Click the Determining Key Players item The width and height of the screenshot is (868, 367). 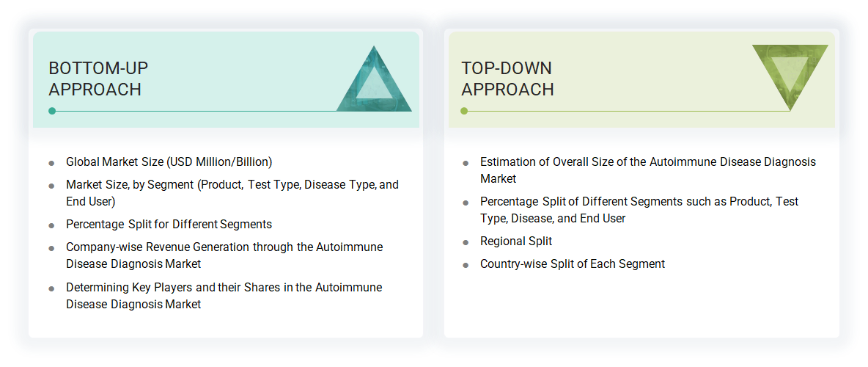[x=224, y=295]
